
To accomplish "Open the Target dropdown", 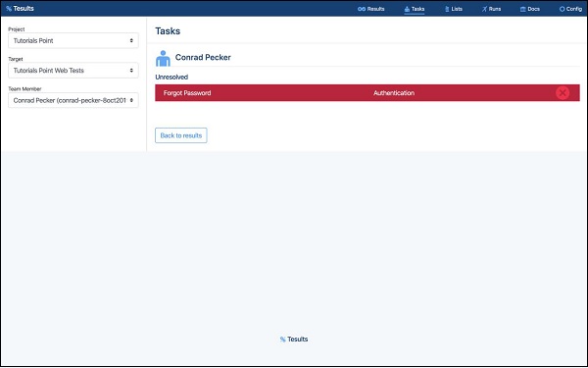I will tap(73, 71).
